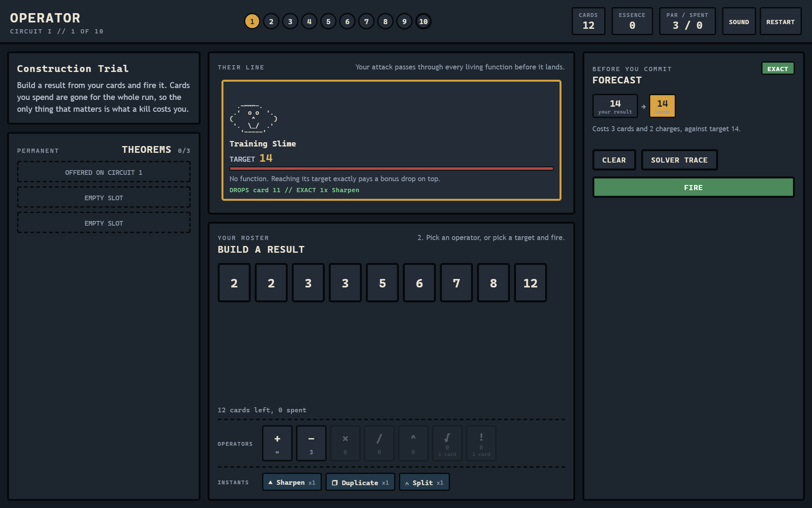Use the Duplicate instant
The width and height of the screenshot is (812, 508).
360,482
